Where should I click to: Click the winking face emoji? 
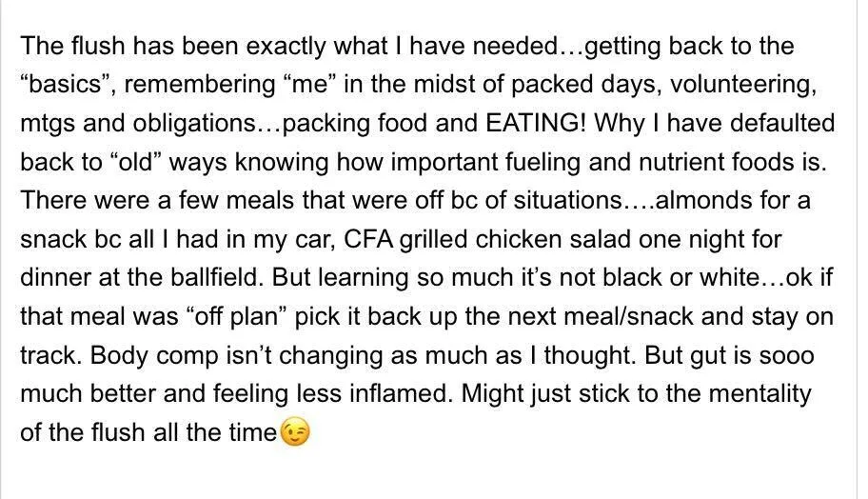pos(295,432)
